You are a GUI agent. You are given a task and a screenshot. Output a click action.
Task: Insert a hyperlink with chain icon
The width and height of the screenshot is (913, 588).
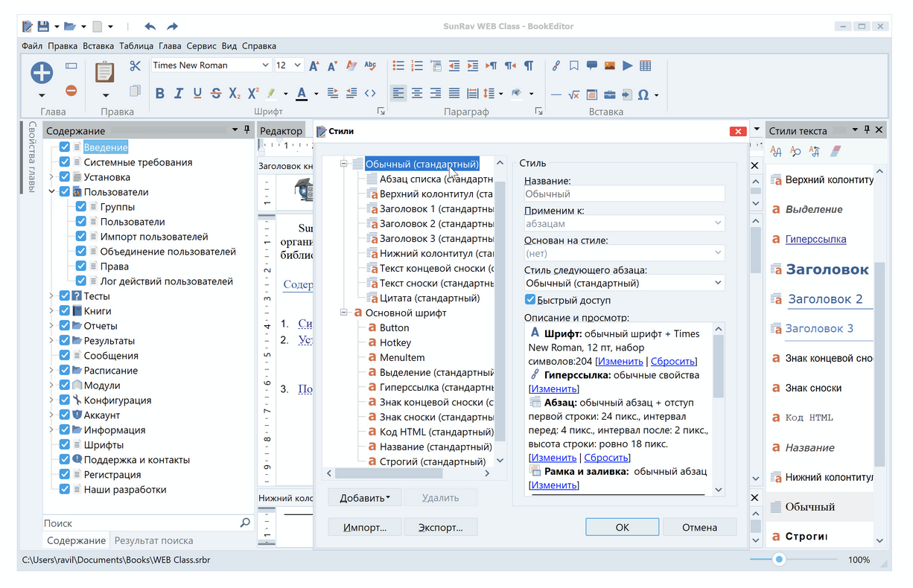point(556,65)
